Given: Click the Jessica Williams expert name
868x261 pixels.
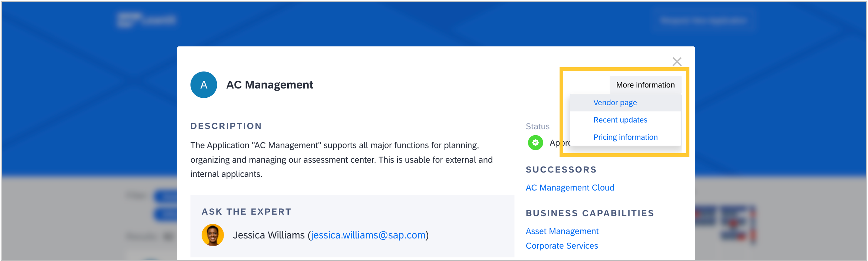Looking at the screenshot, I should point(269,235).
